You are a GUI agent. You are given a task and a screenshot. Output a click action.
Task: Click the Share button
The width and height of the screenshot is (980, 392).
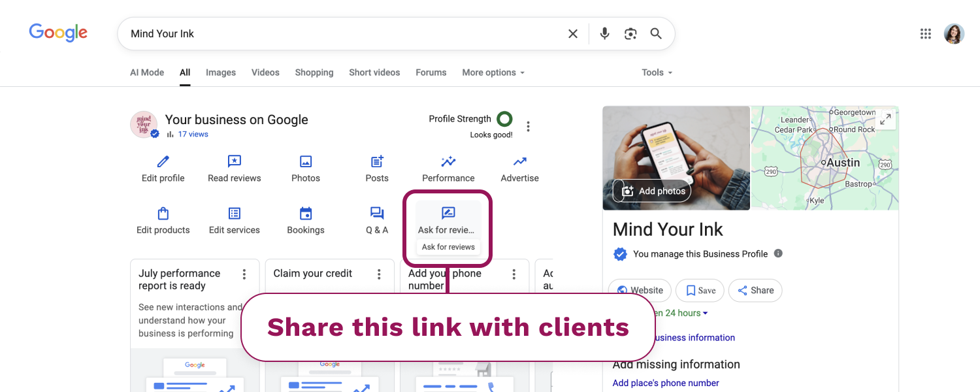[x=755, y=290]
